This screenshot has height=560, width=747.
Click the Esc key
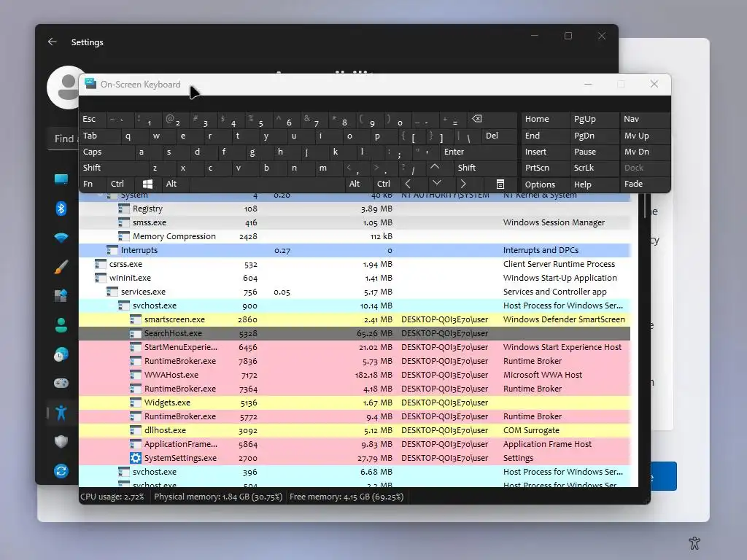(x=93, y=119)
